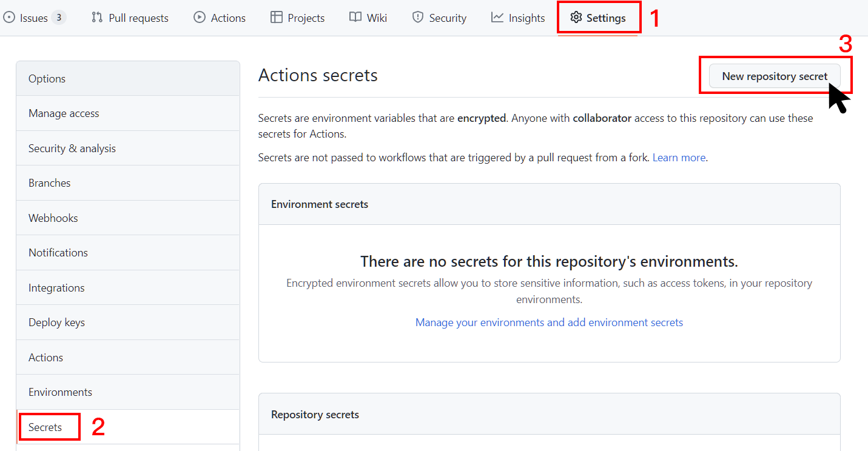
Task: Click the Security shield icon
Action: pos(418,18)
